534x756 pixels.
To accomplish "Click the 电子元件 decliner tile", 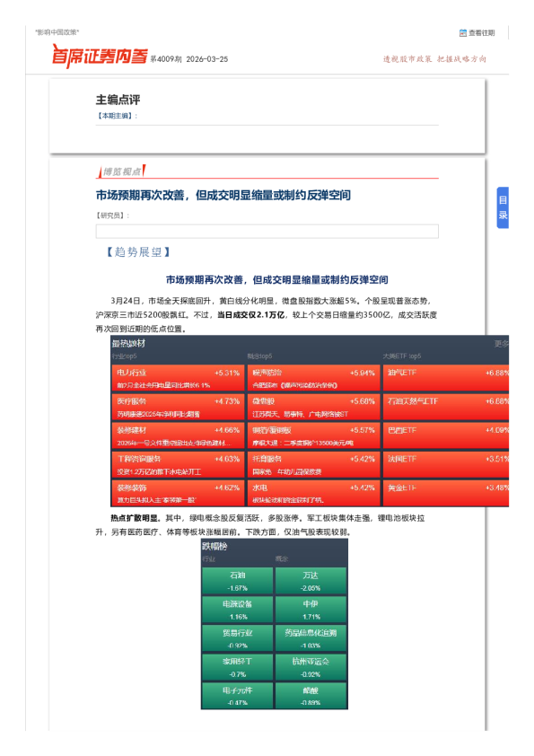I will point(238,695).
